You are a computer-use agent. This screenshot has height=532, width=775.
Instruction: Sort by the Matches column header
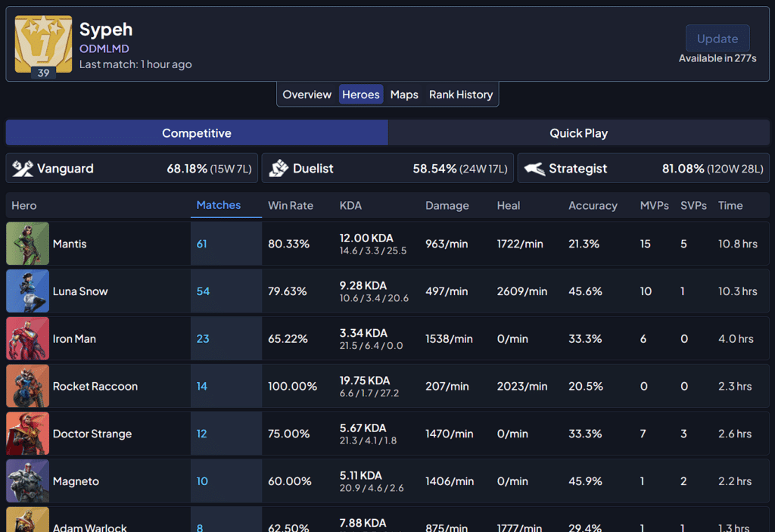[x=219, y=204]
